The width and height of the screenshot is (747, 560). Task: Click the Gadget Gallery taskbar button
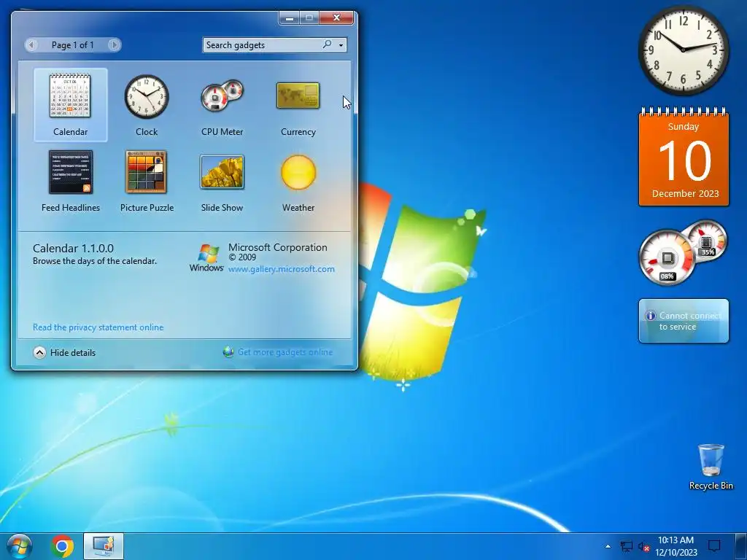point(104,546)
